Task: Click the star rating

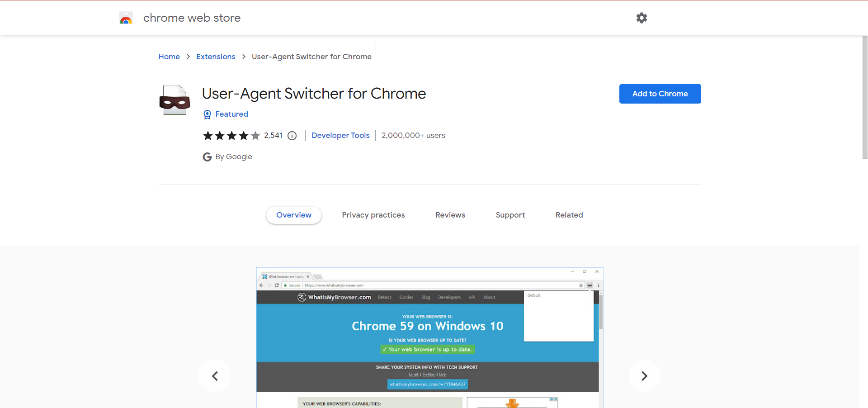Action: pyautogui.click(x=231, y=136)
